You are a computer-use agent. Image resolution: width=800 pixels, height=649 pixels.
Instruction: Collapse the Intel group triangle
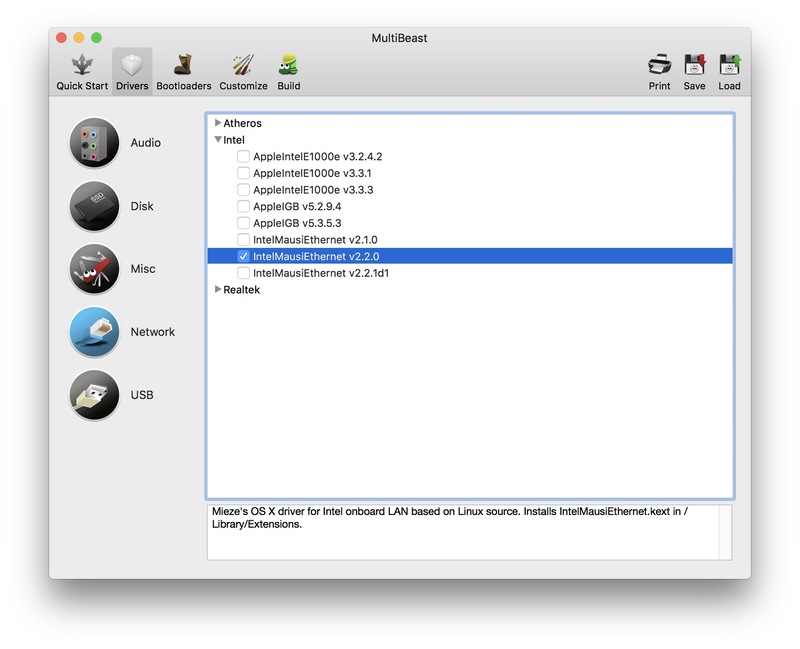tap(218, 139)
